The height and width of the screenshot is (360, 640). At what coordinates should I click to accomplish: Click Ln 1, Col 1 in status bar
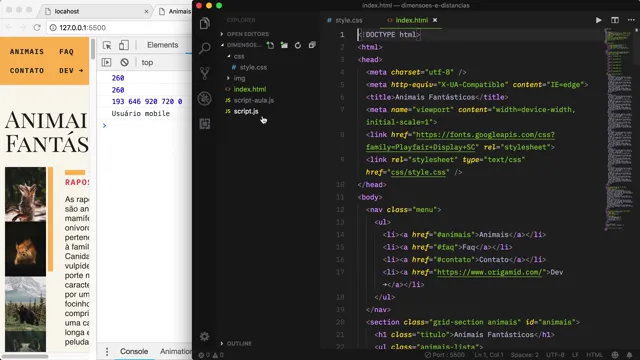click(x=489, y=355)
